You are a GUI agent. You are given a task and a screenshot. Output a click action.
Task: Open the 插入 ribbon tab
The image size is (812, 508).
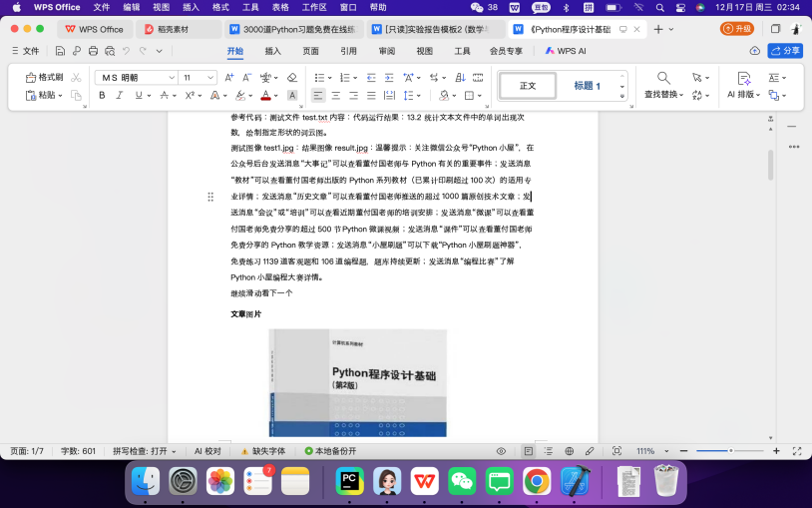tap(273, 51)
